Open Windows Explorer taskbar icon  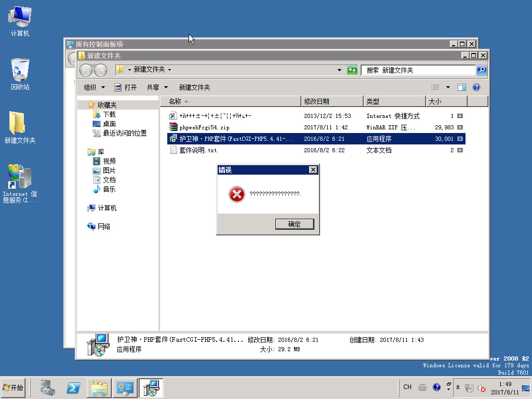[x=99, y=388]
